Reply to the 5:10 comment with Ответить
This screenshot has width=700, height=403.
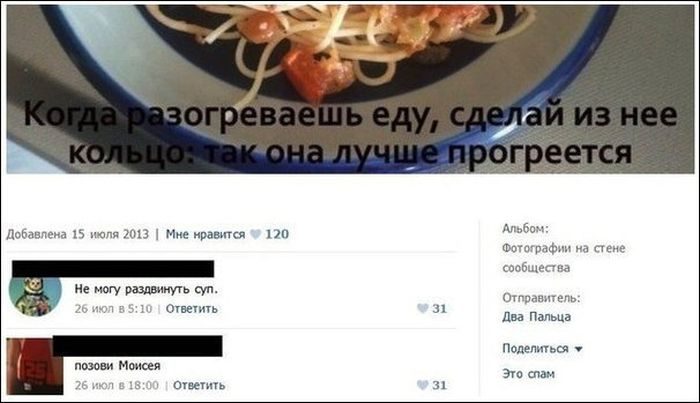pos(192,309)
